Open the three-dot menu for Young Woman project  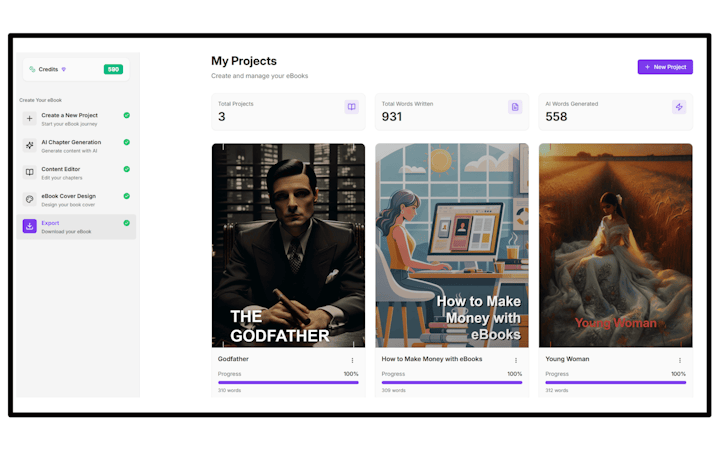pyautogui.click(x=680, y=360)
